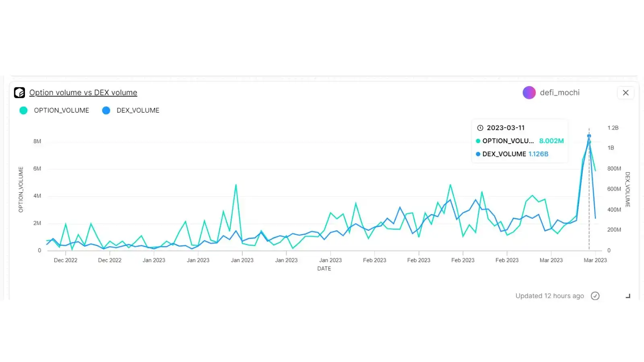The height and width of the screenshot is (362, 644).
Task: Click the 1B tick on the right axis
Action: 611,148
